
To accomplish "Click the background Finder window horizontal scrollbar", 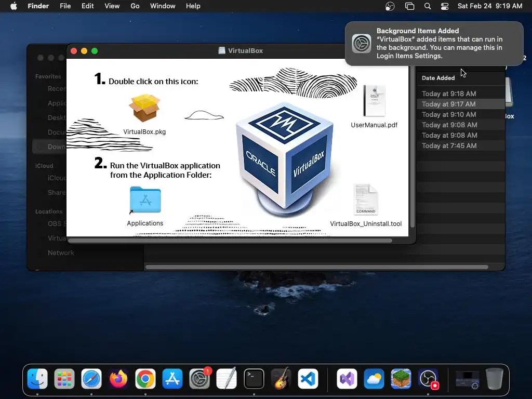I will click(x=316, y=268).
